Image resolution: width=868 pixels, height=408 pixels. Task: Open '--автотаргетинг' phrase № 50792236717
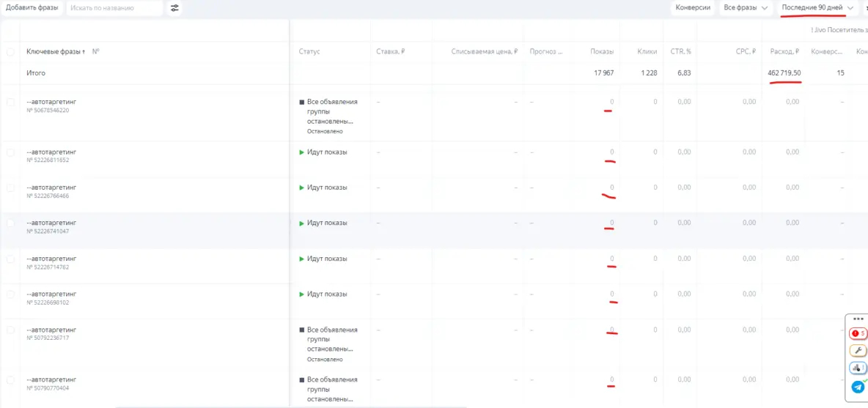tap(51, 330)
